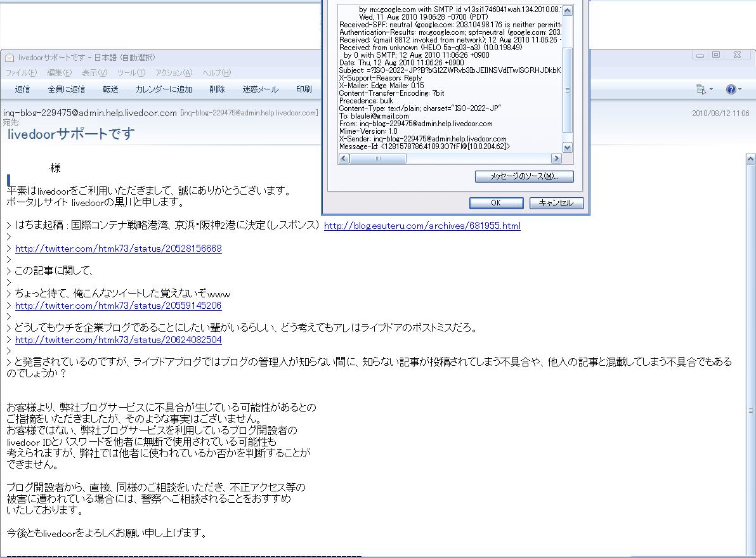This screenshot has width=756, height=558.
Task: Click the 'To: blaulei@gmail.com' header line
Action: point(374,116)
